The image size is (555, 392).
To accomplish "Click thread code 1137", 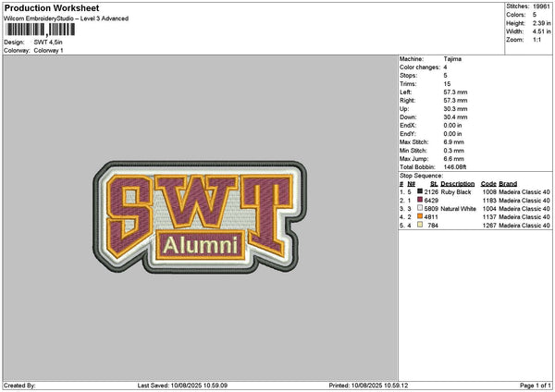I will tap(489, 217).
